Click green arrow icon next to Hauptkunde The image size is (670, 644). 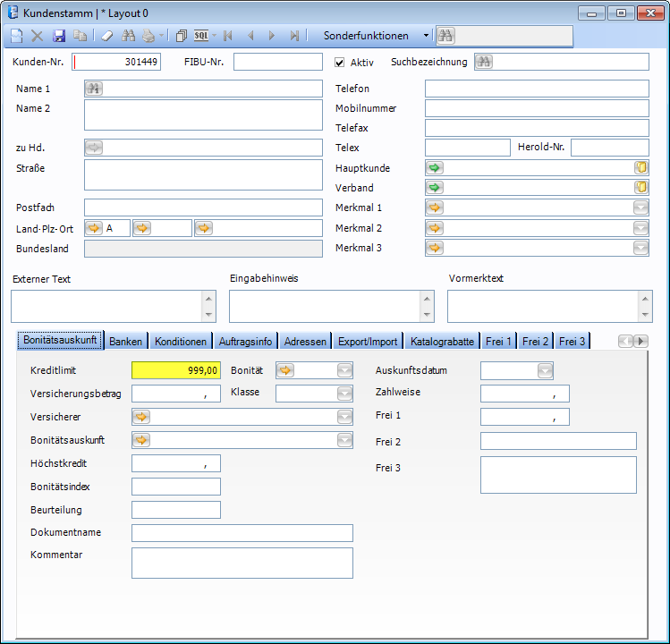click(x=435, y=168)
